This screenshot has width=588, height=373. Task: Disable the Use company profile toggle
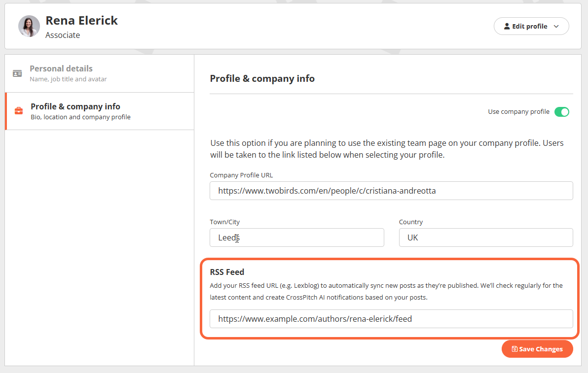[x=561, y=112]
